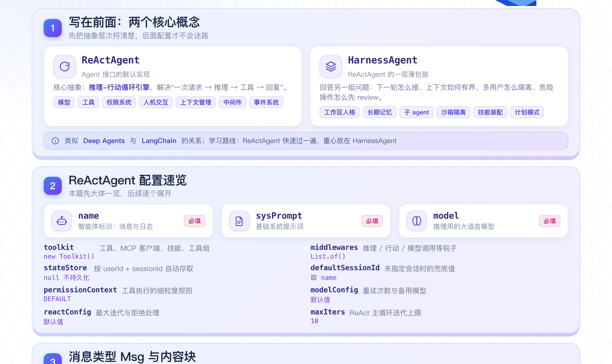Click the ReActAgent circular arrow icon

pyautogui.click(x=65, y=67)
